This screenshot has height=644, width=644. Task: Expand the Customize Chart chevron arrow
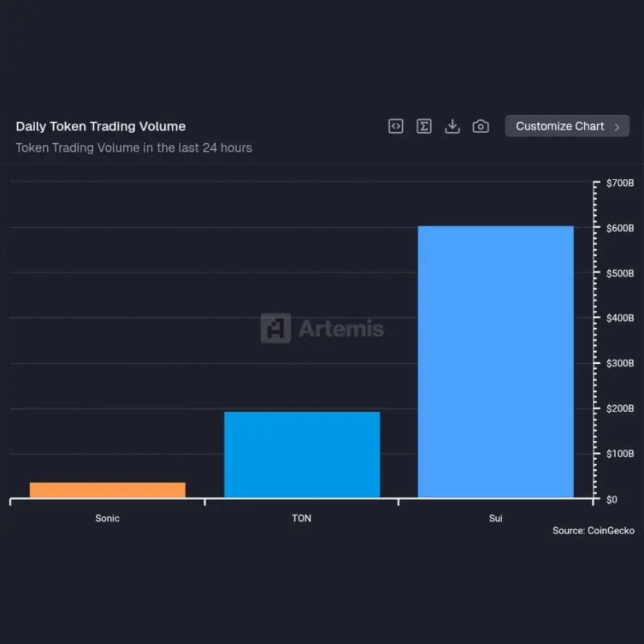point(617,128)
